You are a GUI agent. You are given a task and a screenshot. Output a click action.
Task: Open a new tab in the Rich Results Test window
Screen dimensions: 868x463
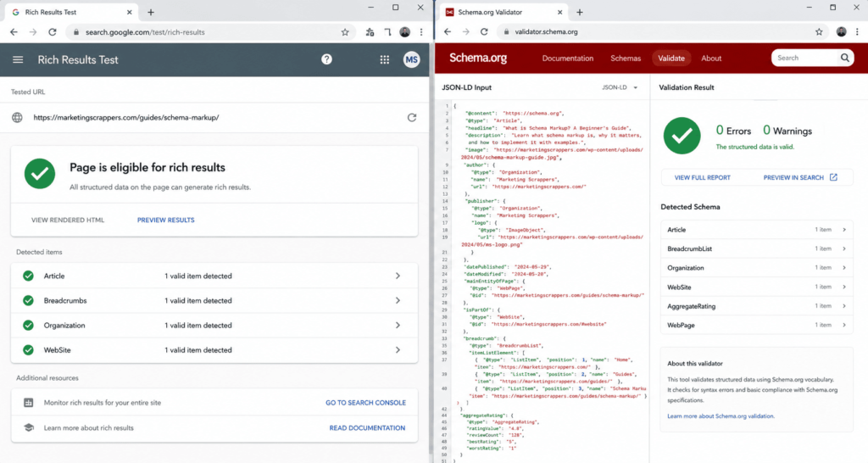tap(151, 12)
